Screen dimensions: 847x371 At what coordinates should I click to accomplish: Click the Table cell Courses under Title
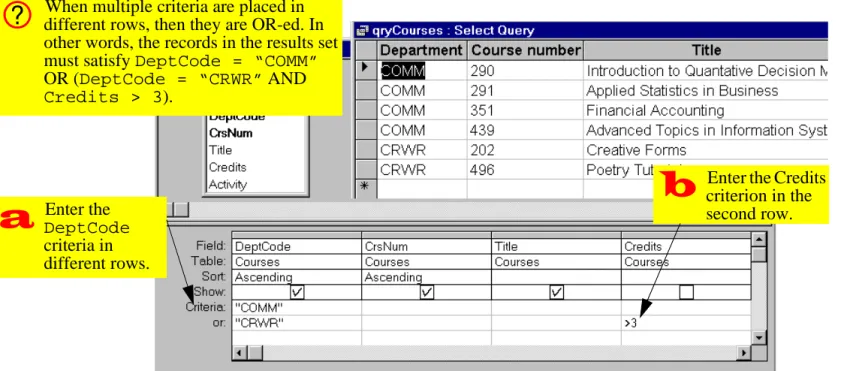[x=556, y=262]
